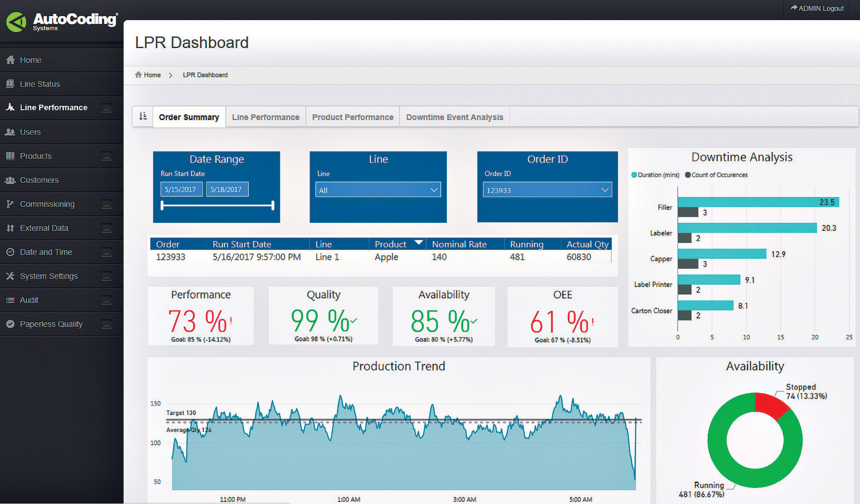Screen dimensions: 860x504
Task: Click the Product column sort arrow
Action: (419, 243)
